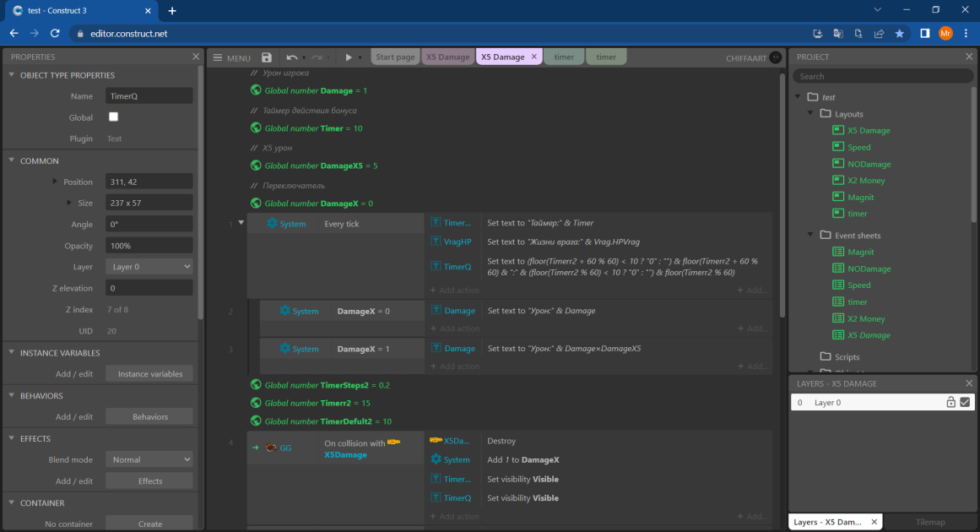Open the timer event sheet

click(x=857, y=302)
